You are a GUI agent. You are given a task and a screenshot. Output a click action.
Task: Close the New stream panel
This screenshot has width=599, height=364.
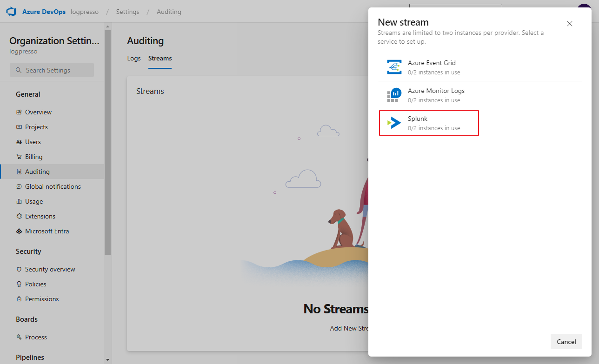(570, 24)
